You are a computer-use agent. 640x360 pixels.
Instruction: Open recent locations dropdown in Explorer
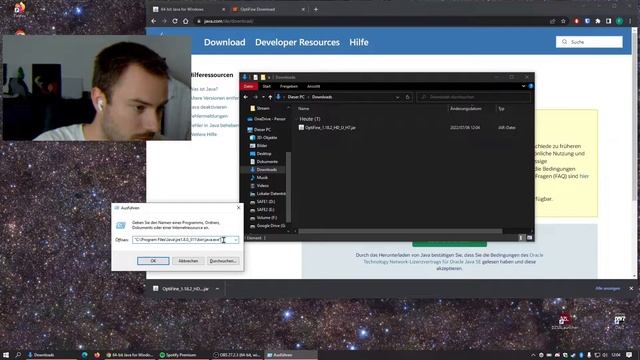tap(263, 97)
